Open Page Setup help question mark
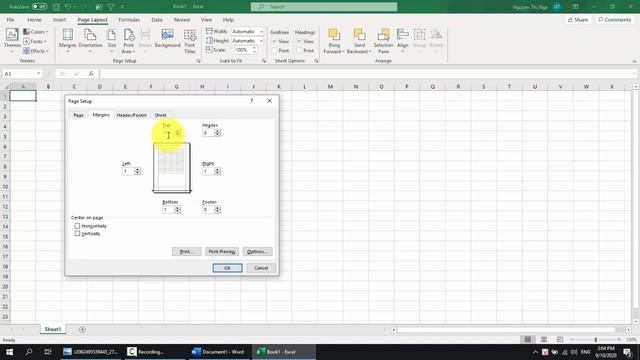640x360 pixels. coord(252,101)
